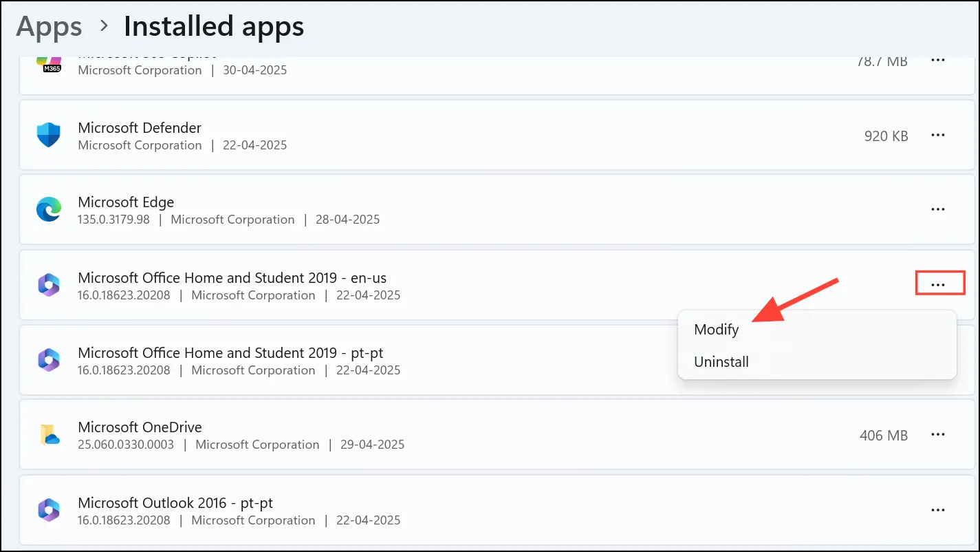The width and height of the screenshot is (980, 552).
Task: Click the 920 KB size value
Action: pyautogui.click(x=886, y=136)
